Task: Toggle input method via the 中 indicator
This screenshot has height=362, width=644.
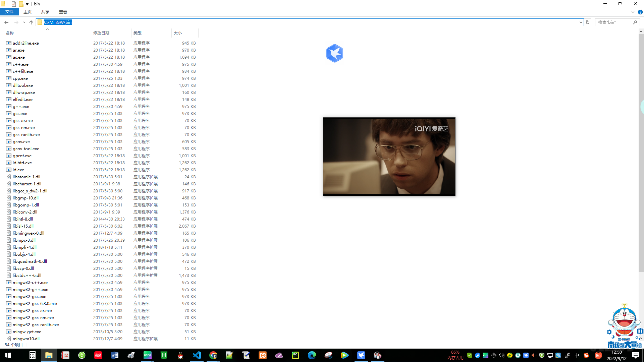Action: coord(577,355)
